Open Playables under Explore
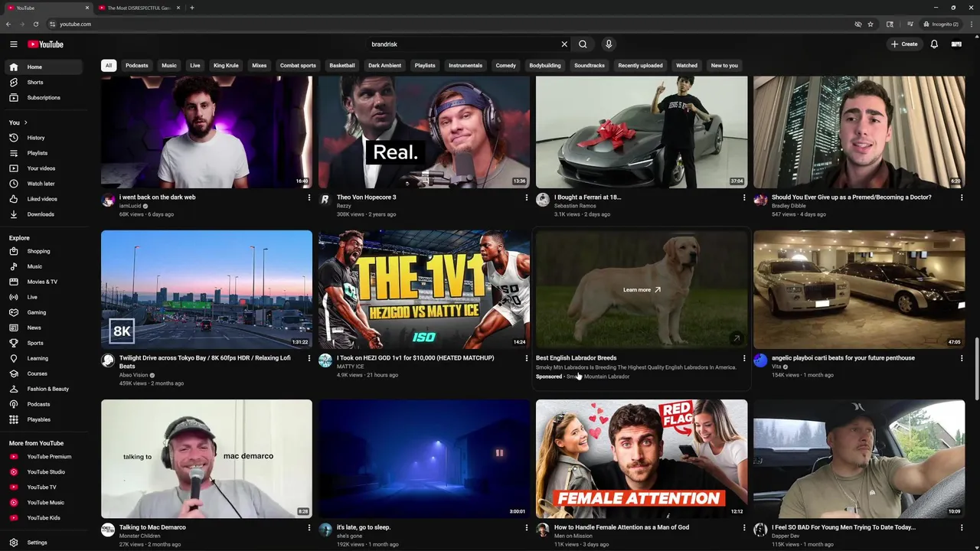980x551 pixels. [45, 419]
